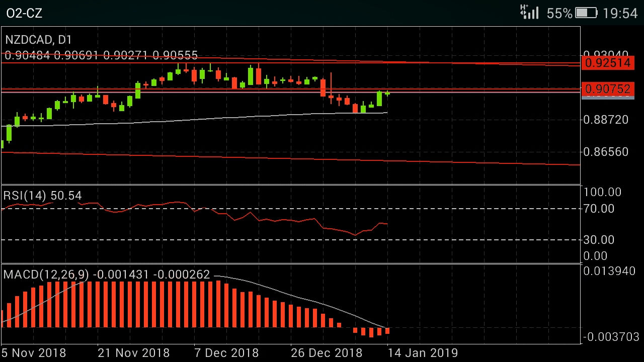Tap the RSI 30.00 oversold level label

599,240
